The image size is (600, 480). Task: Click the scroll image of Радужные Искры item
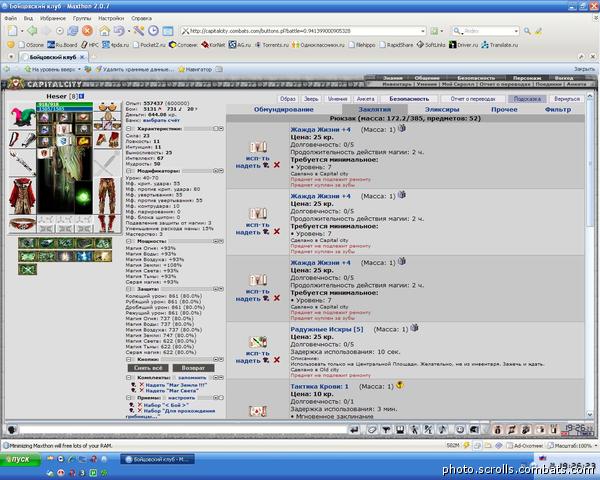(x=258, y=342)
